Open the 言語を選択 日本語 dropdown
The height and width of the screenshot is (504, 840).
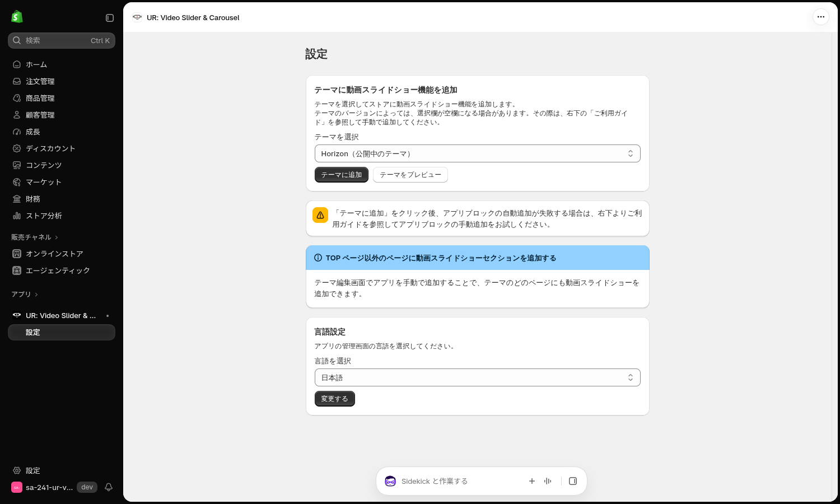[x=478, y=377]
